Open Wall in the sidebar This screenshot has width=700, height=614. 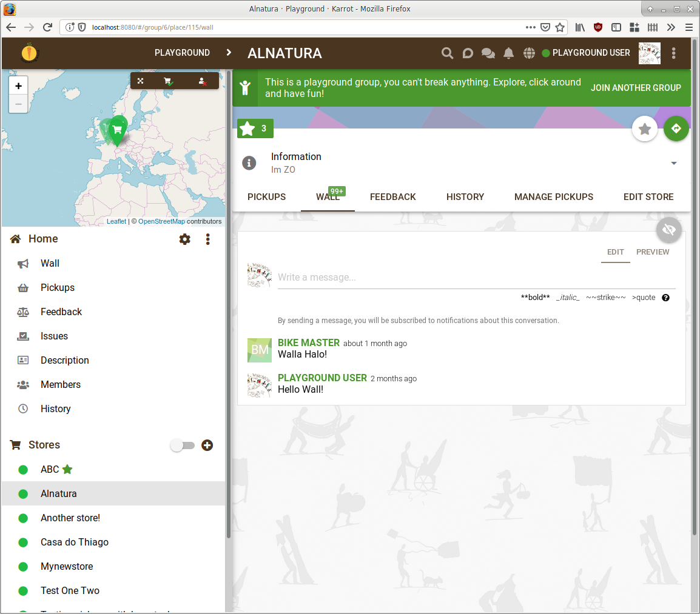[113, 263]
